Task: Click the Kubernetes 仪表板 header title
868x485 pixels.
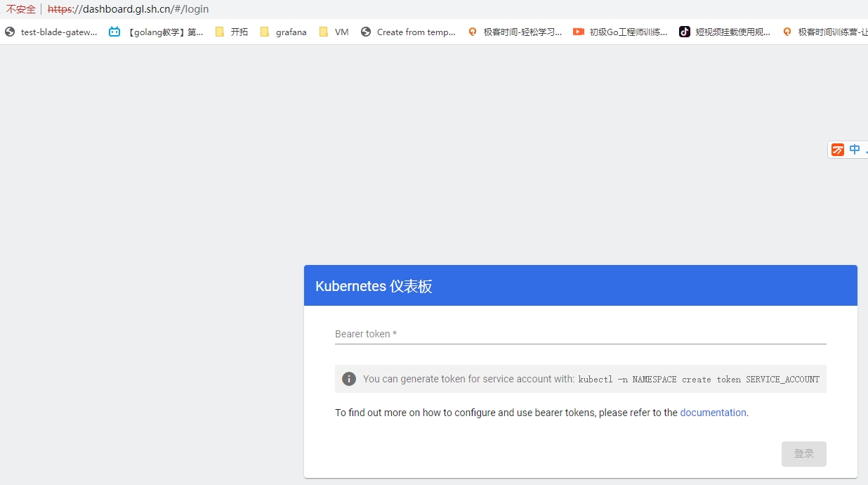Action: (x=374, y=286)
